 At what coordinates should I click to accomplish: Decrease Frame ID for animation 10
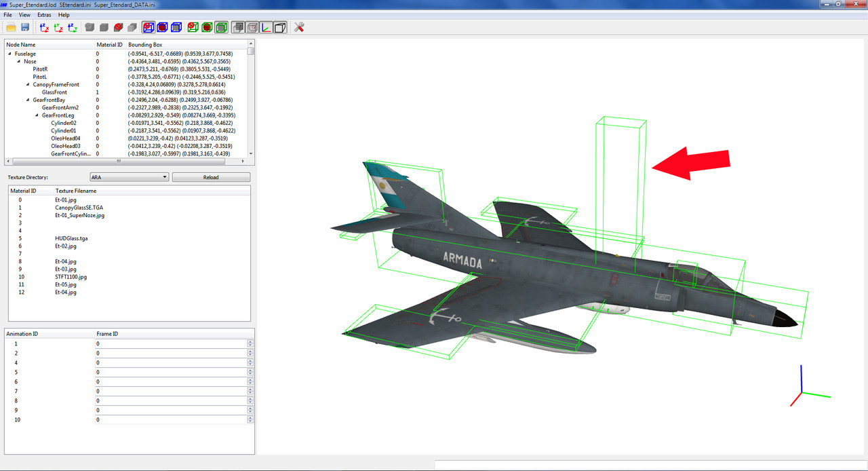250,422
